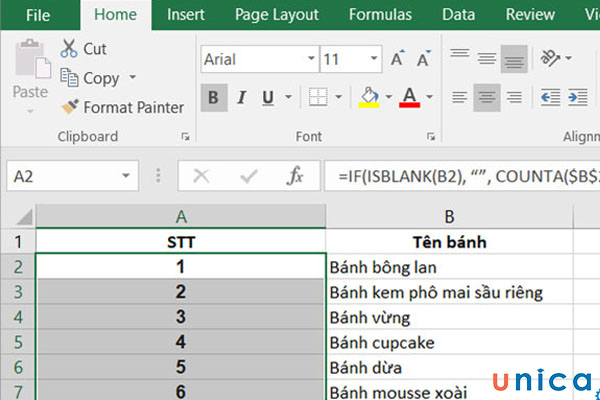
Task: Click the Insert Function fx icon
Action: [295, 176]
